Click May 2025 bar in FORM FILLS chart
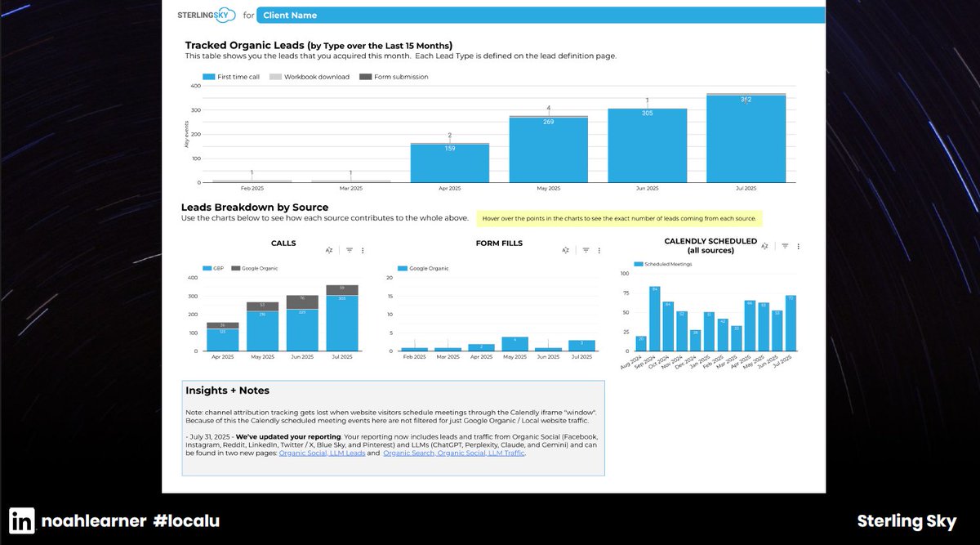 (515, 344)
